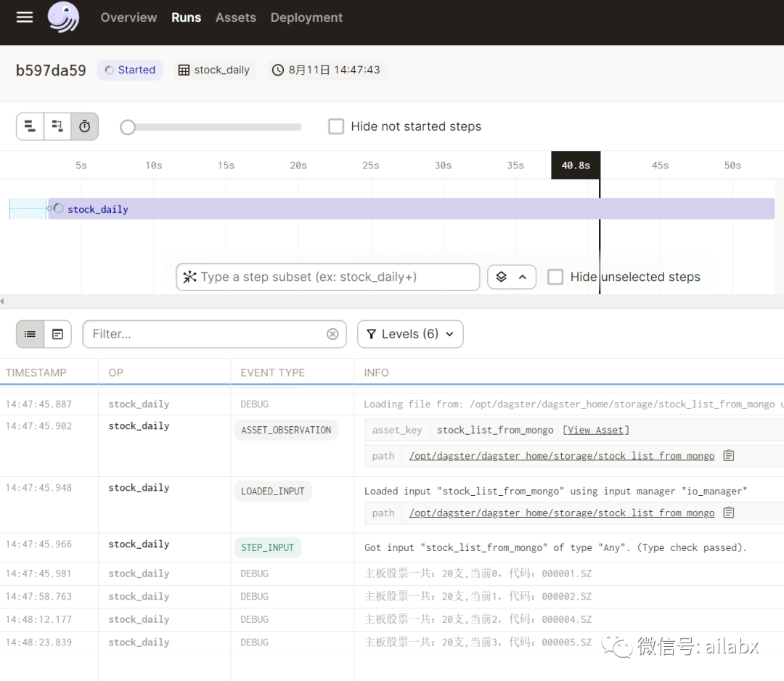Select the timed gantt view stopwatch icon
784x681 pixels.
coord(84,126)
